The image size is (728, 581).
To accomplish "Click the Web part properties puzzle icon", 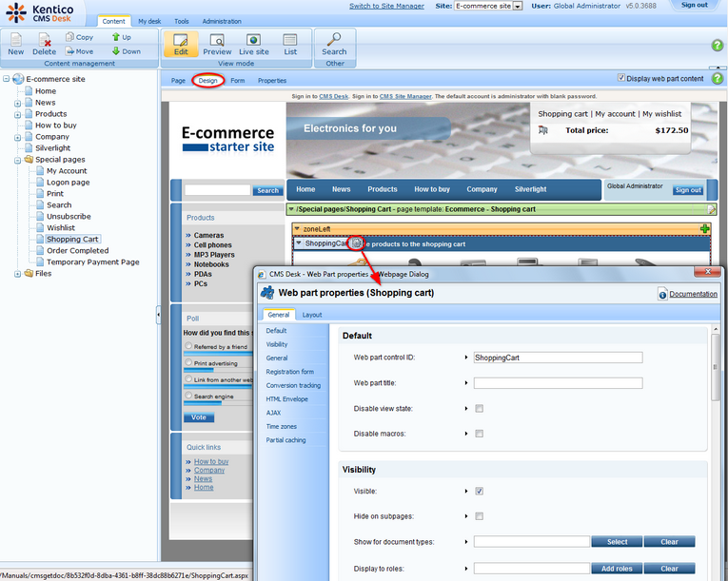I will click(x=267, y=293).
